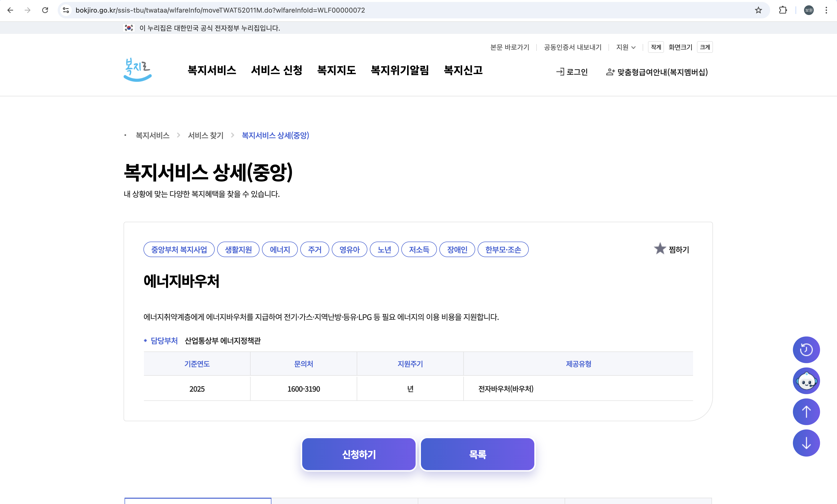Reload the page with the refresh icon

(x=45, y=10)
